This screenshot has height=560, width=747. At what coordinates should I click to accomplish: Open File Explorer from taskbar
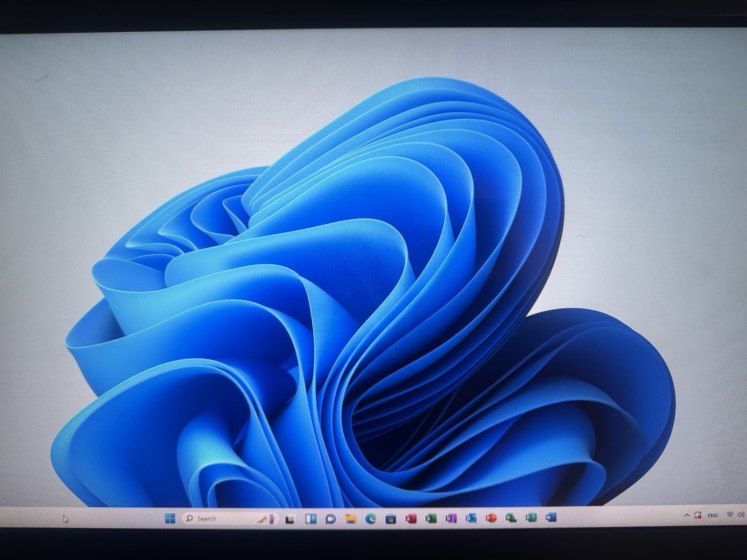tap(351, 518)
